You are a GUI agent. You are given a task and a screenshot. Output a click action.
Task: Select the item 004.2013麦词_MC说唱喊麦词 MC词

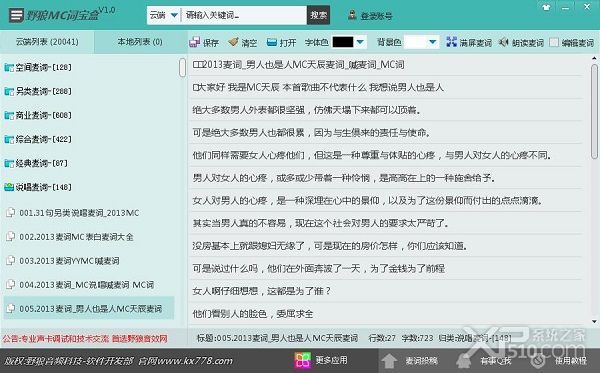pos(86,285)
